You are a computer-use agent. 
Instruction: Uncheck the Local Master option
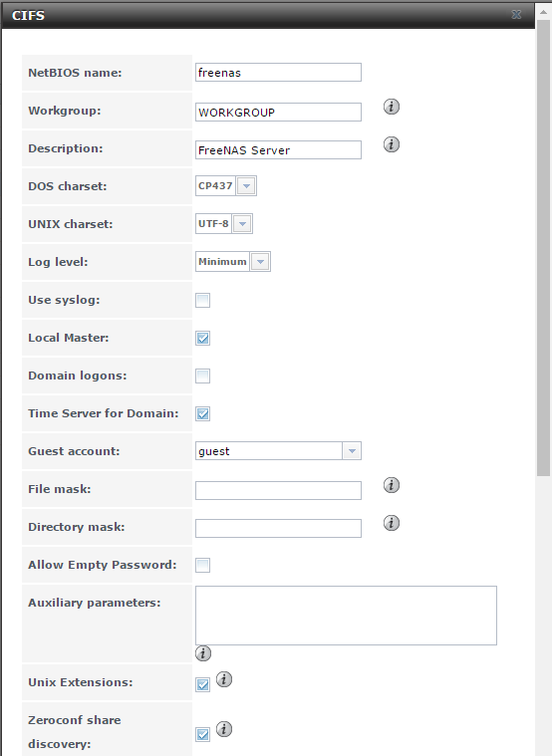click(x=202, y=338)
